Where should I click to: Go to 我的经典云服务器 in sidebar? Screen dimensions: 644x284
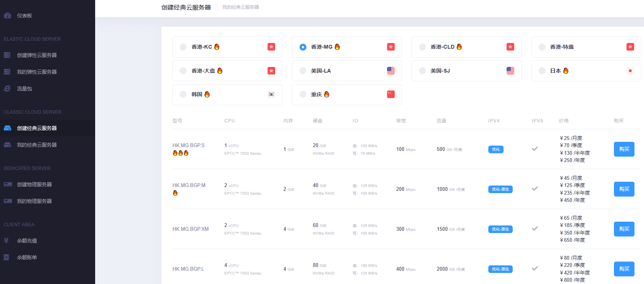pos(48,145)
